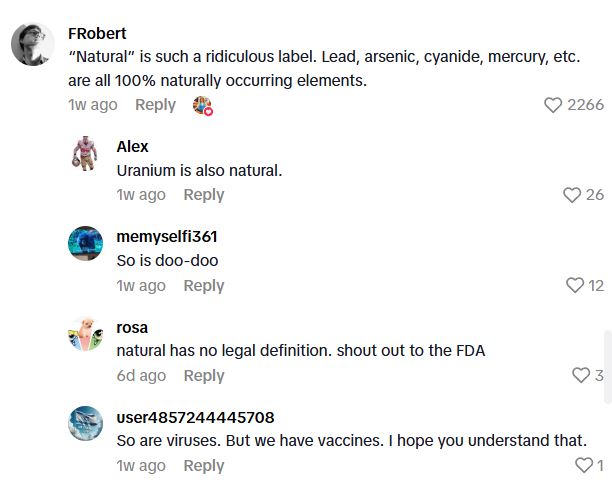Open user4857244445708's avatar image
Image resolution: width=612 pixels, height=490 pixels.
[86, 424]
